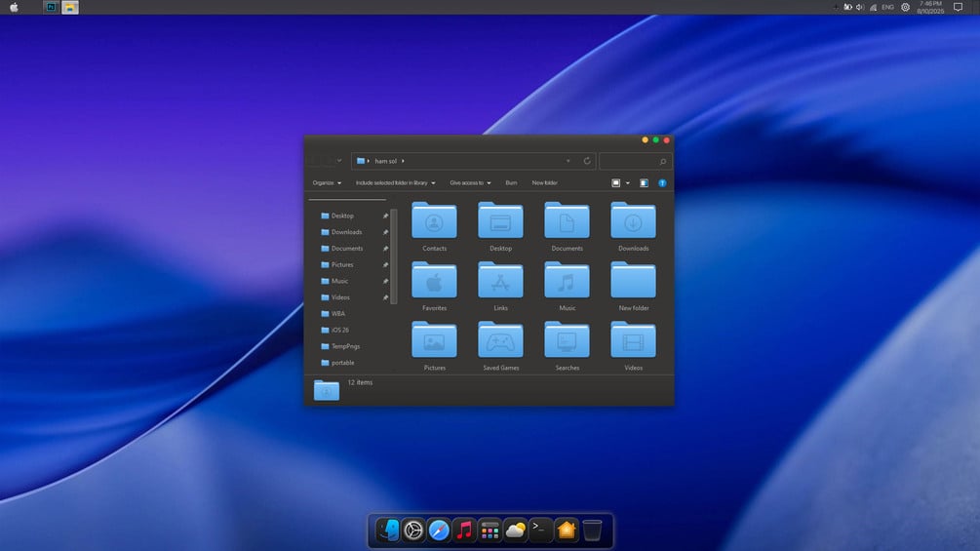Open the Trash bin in the dock
This screenshot has height=551, width=980.
[592, 531]
